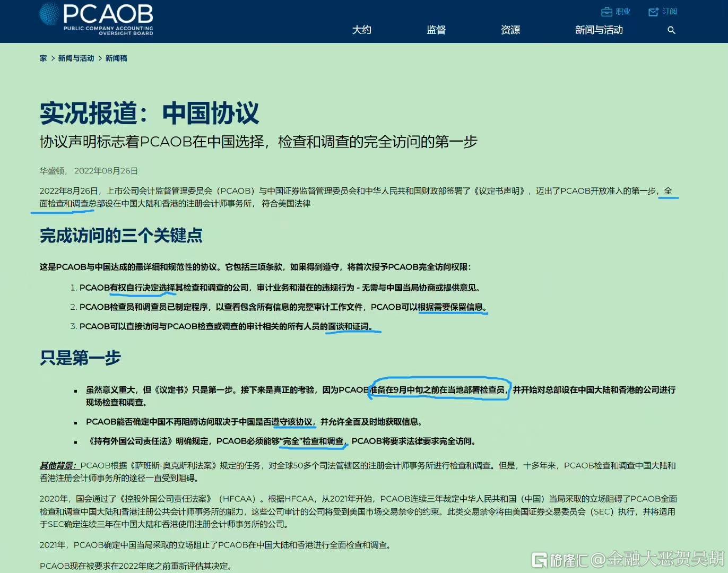The image size is (728, 573).
Task: Click the bullet mentioning 9月中旬之前部署检查员
Action: click(380, 396)
